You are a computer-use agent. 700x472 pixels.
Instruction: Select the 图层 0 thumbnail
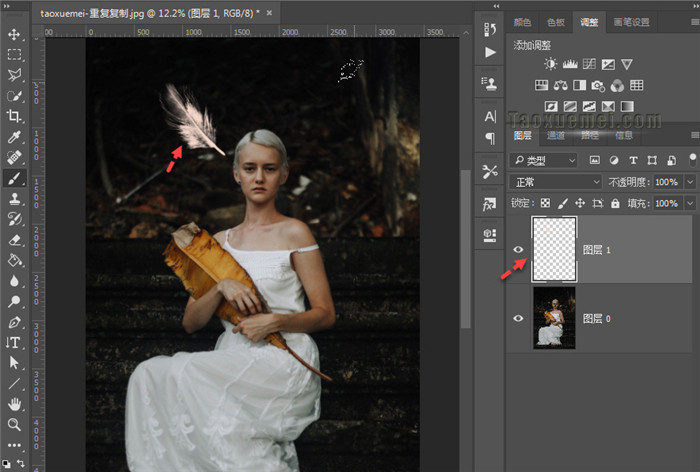click(x=554, y=317)
